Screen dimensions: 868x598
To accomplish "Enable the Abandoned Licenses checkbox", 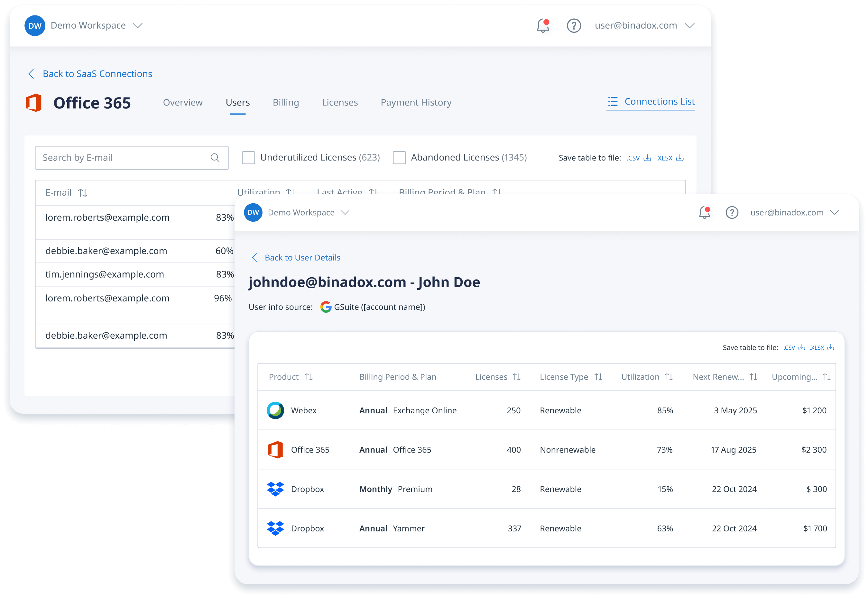I will click(x=399, y=158).
